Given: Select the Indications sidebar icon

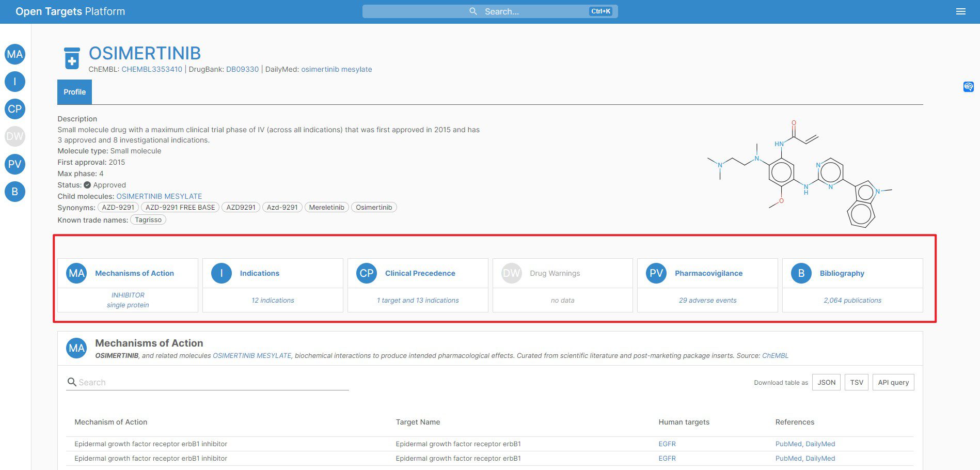Looking at the screenshot, I should (15, 81).
